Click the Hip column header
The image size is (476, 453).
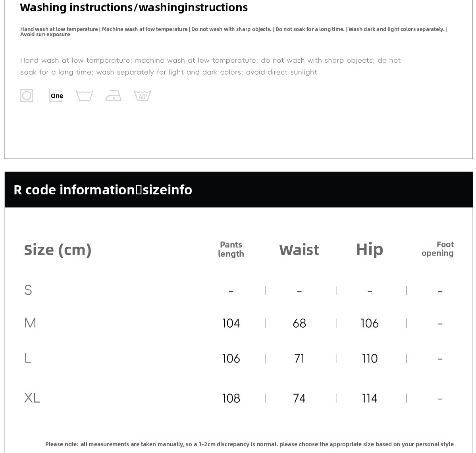[369, 249]
